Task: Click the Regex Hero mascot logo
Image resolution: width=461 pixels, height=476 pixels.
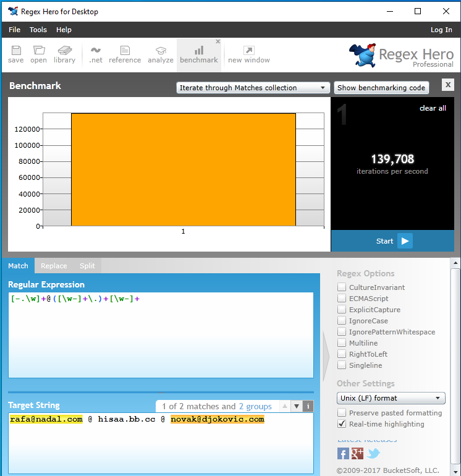Action: 362,55
